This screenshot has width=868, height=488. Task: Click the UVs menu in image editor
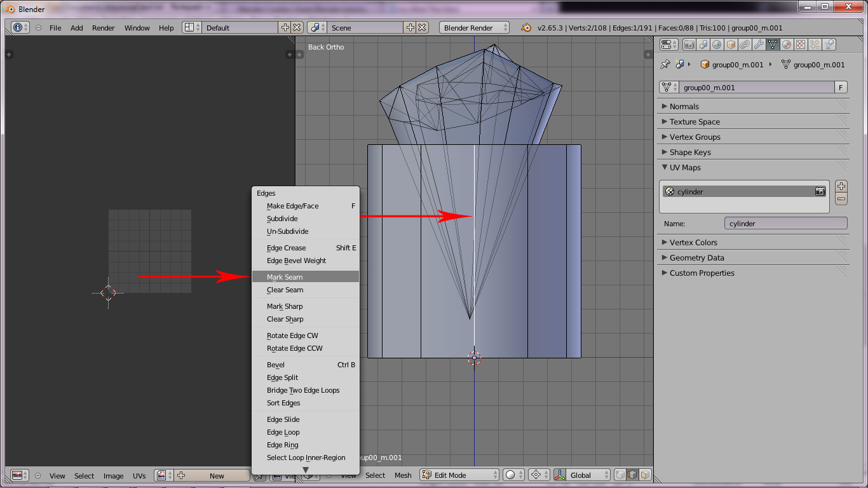(x=139, y=475)
